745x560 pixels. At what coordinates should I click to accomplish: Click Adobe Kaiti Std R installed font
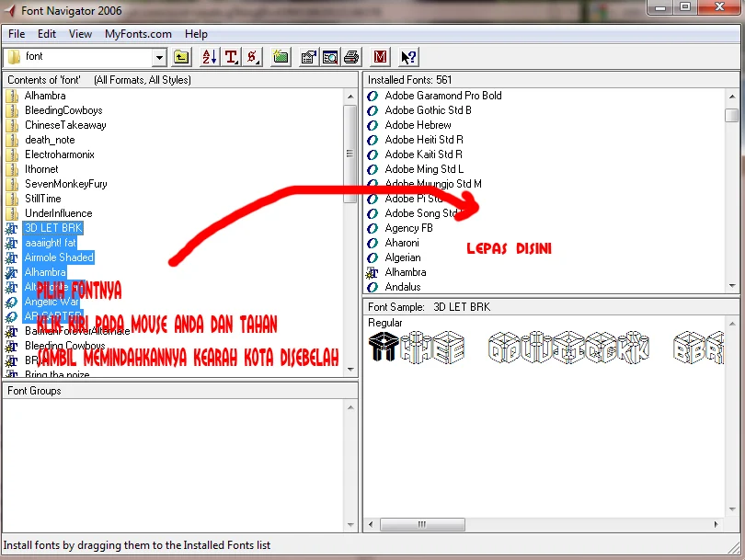423,154
